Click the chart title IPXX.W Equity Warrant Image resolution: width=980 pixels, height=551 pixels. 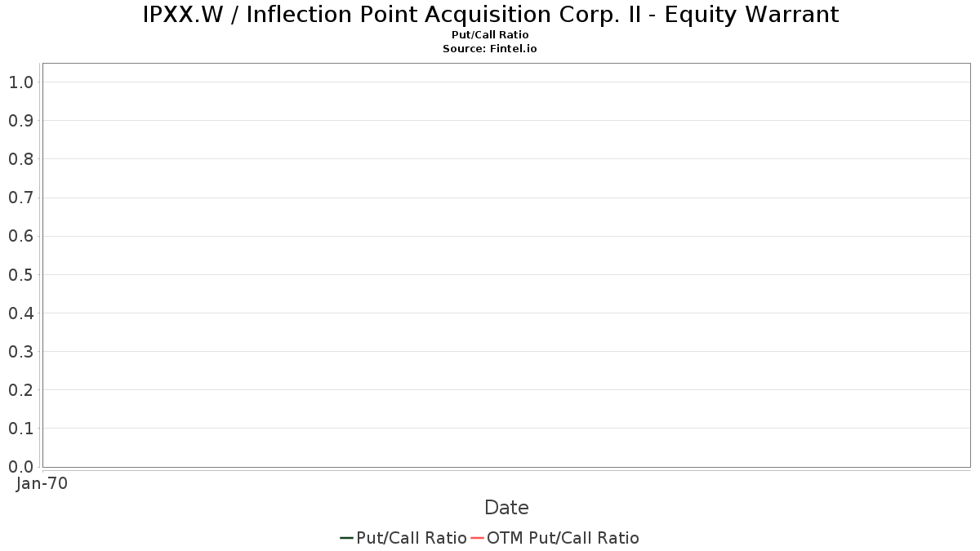490,14
